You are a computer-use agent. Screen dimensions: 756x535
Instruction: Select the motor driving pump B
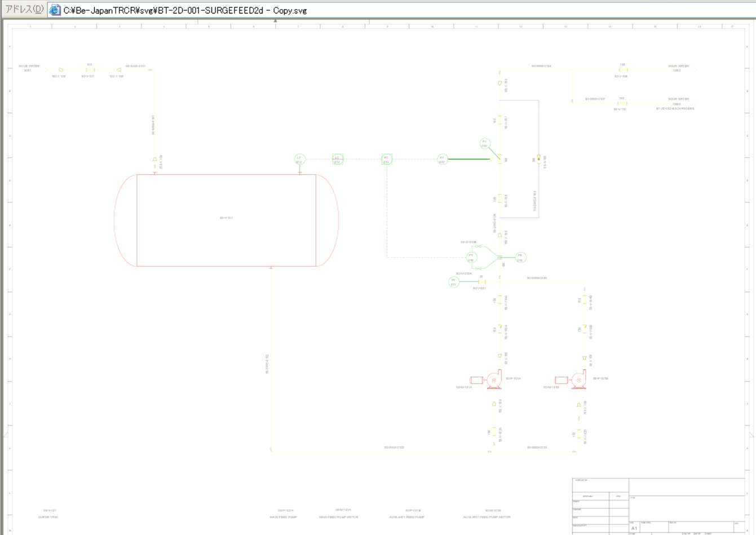click(x=562, y=381)
